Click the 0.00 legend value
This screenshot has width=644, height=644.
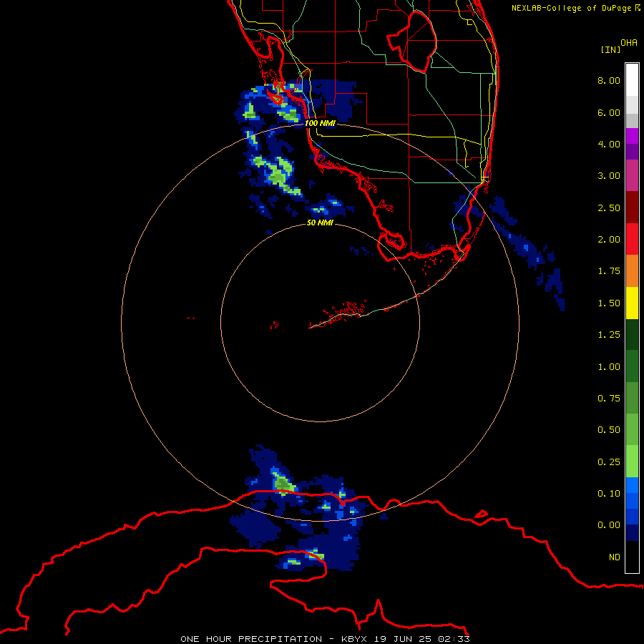pyautogui.click(x=609, y=525)
